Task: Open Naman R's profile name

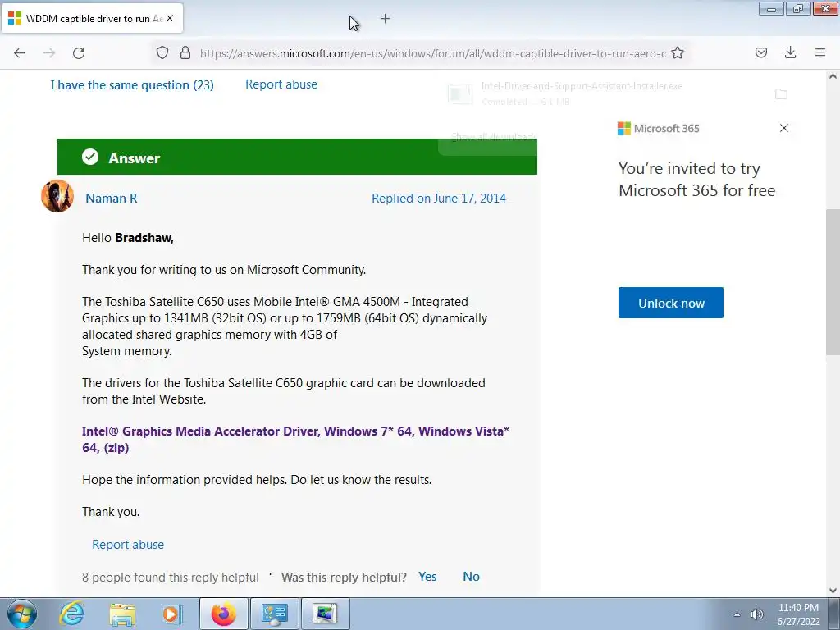Action: coord(112,199)
